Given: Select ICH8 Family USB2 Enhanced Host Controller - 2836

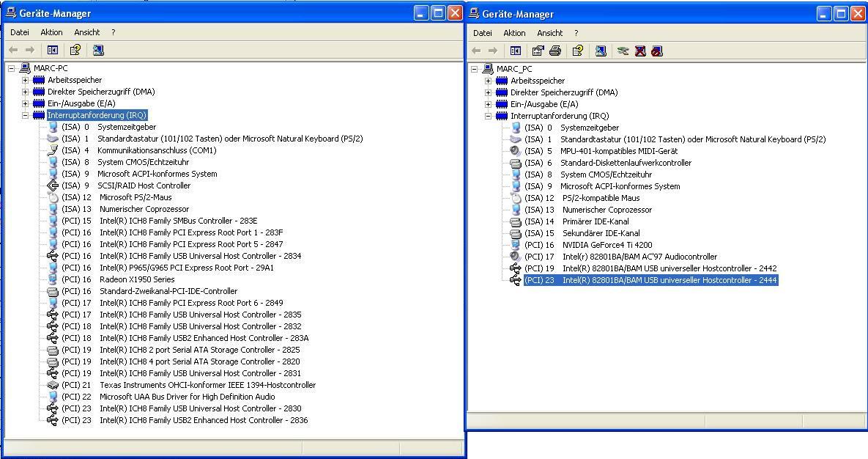Looking at the screenshot, I should pyautogui.click(x=185, y=420).
